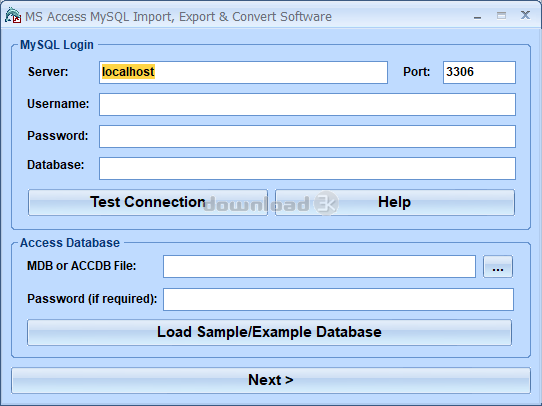Click the MySQL Login group title
Image resolution: width=542 pixels, height=406 pixels.
pos(57,45)
